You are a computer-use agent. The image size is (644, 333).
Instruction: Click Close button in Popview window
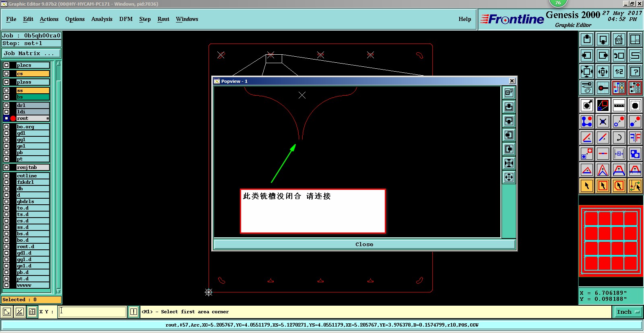point(364,244)
